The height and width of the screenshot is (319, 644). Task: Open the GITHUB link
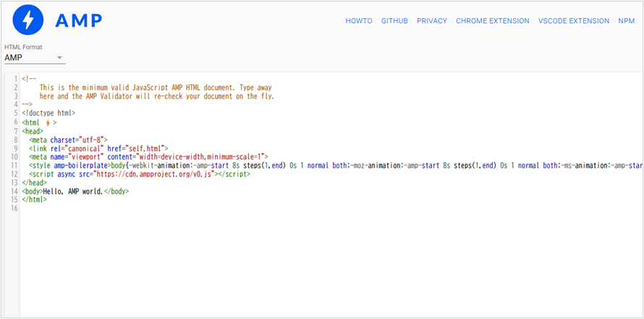(x=394, y=21)
